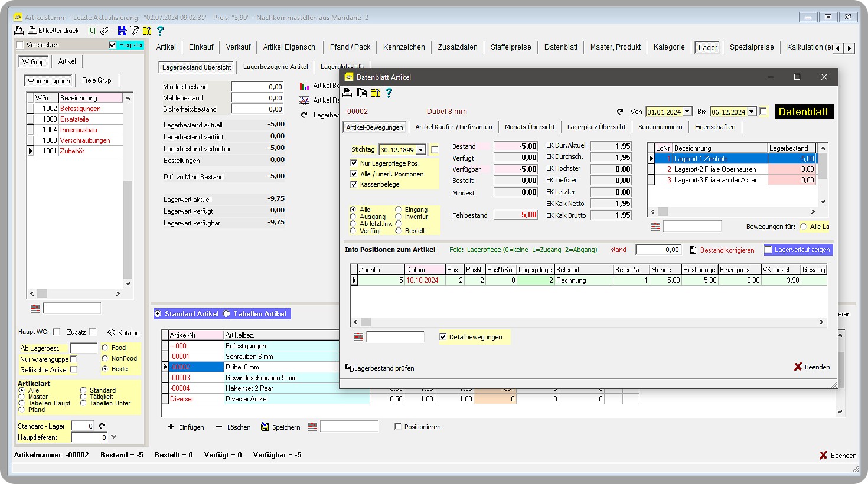Image resolution: width=868 pixels, height=484 pixels.
Task: Click the print icon in Datenblatt dialog
Action: point(348,93)
